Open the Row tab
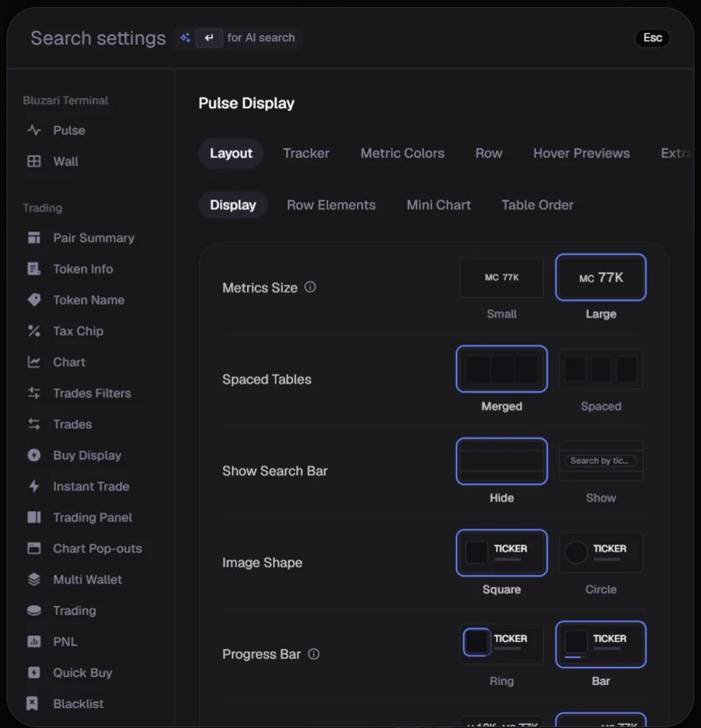The height and width of the screenshot is (728, 701). [489, 153]
